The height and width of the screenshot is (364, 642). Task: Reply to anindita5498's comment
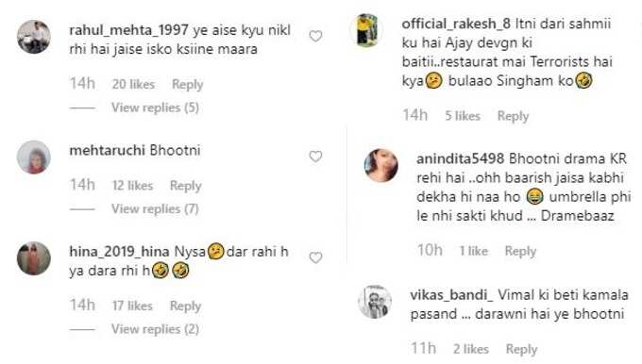520,251
